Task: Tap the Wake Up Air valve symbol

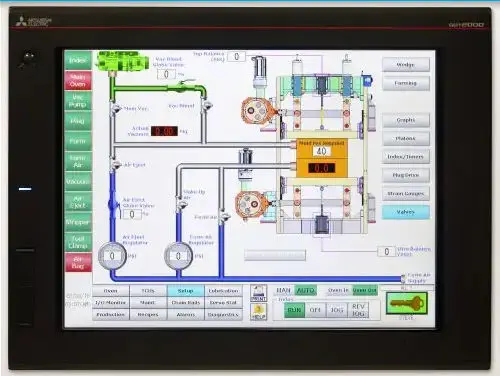Action: pyautogui.click(x=182, y=205)
